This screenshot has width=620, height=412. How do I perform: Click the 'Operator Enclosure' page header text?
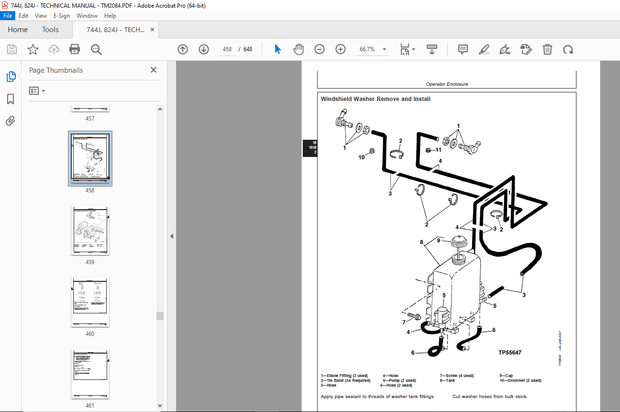(447, 84)
